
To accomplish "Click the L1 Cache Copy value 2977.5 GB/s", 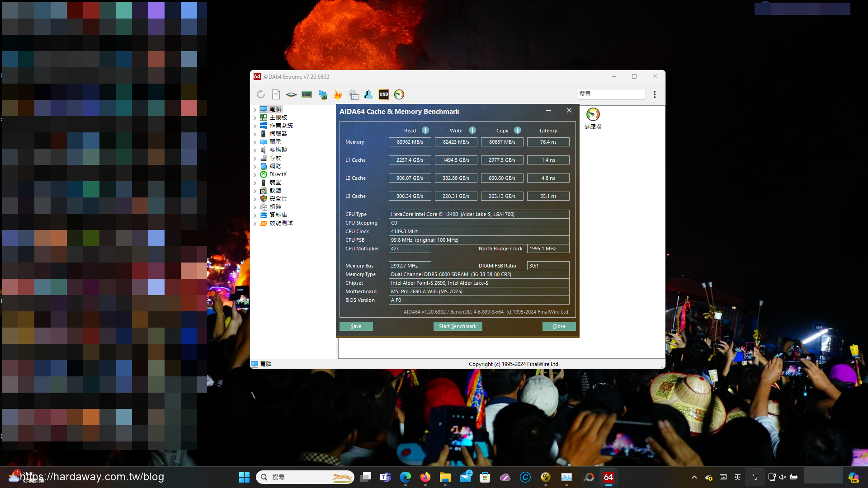I will pos(502,160).
